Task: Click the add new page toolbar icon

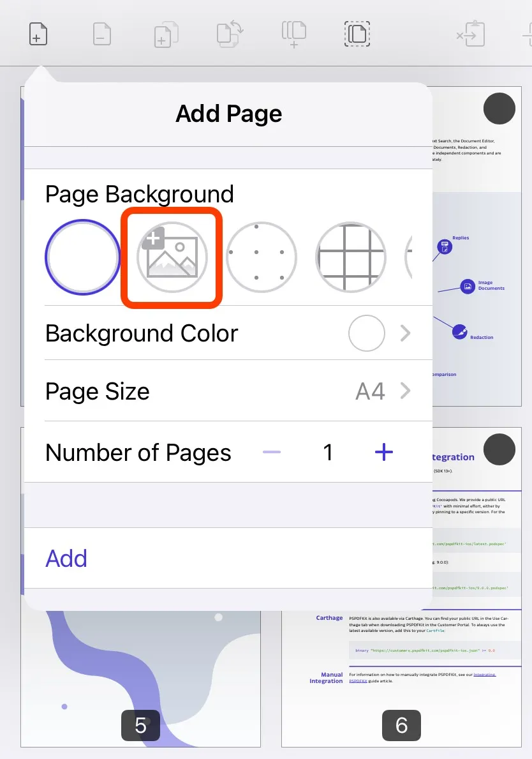Action: coord(38,34)
